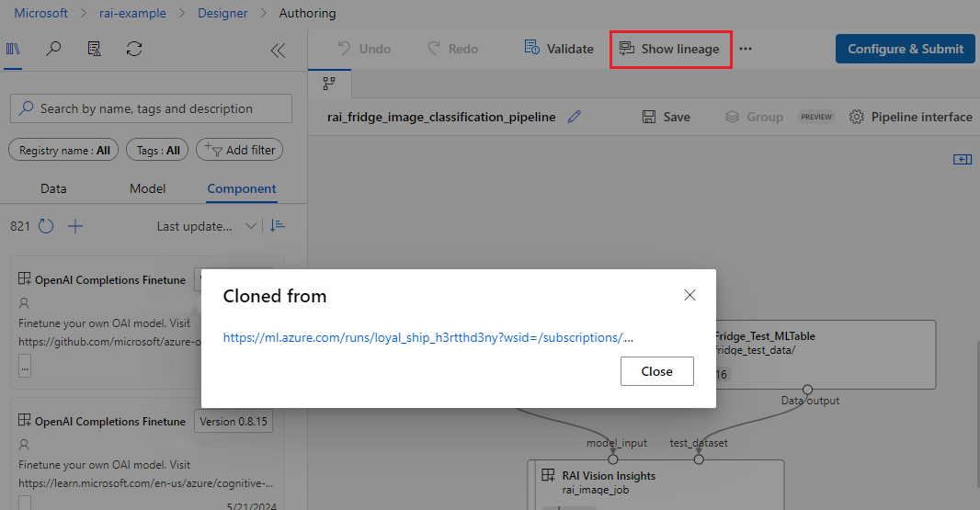Click the asset search input field
980x510 pixels.
(152, 108)
